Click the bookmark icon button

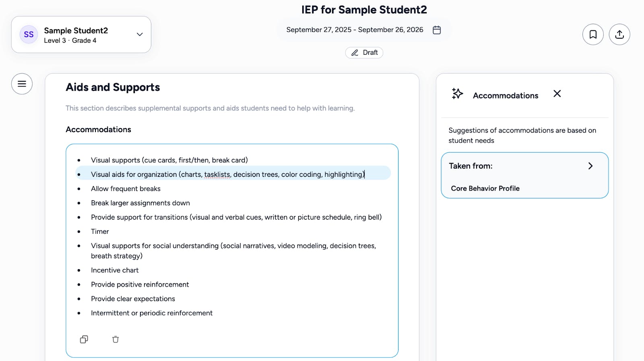tap(593, 35)
